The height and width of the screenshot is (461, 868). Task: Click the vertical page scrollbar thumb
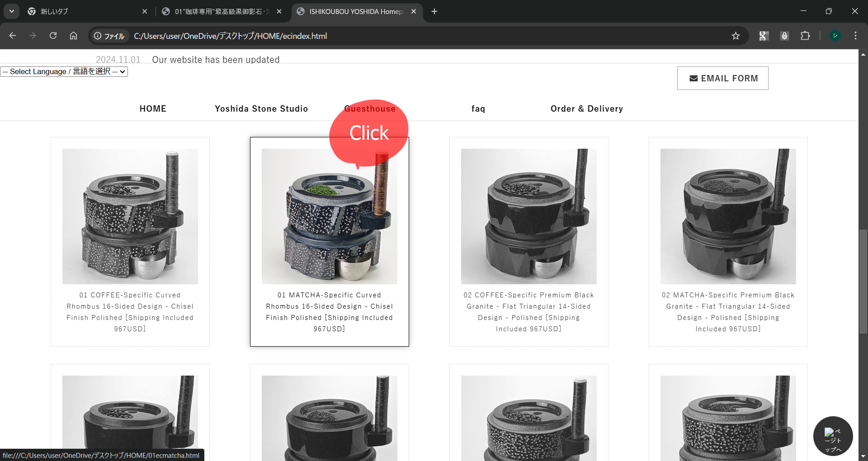[863, 282]
